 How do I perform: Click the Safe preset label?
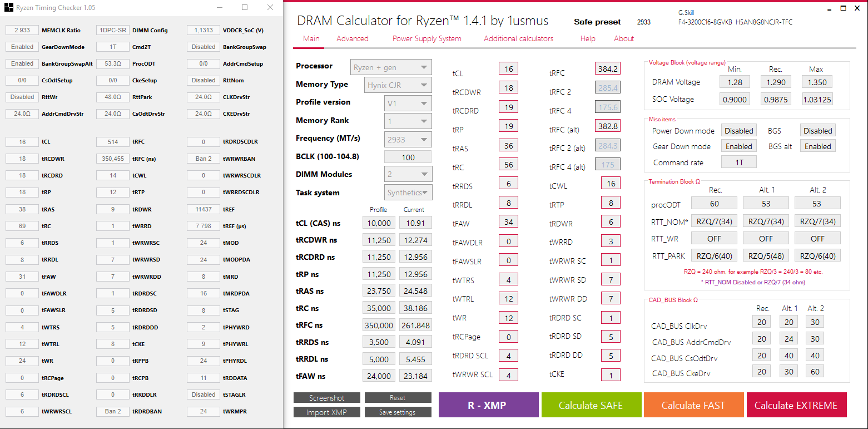coord(597,22)
